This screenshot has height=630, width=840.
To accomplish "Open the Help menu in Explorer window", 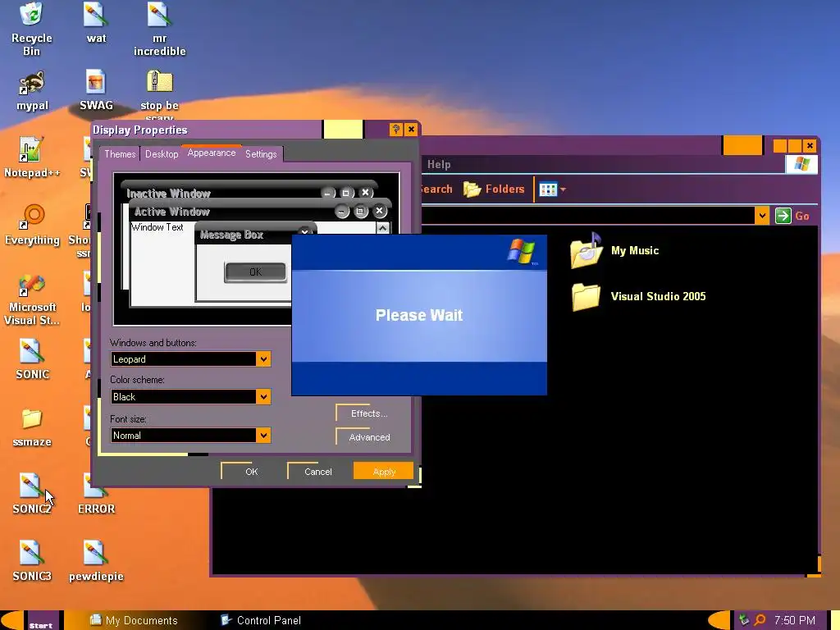I will pyautogui.click(x=439, y=164).
